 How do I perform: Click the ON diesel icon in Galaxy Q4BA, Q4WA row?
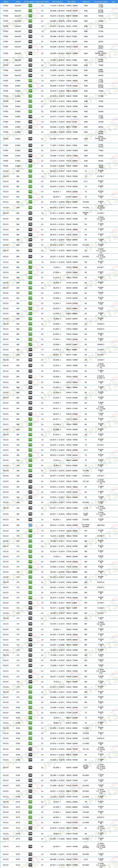[30, 70]
